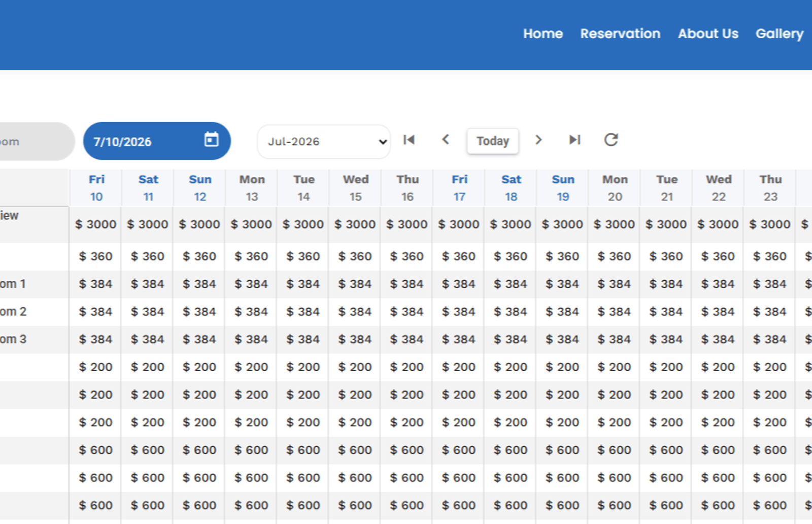
Task: Select the Fri 10 column header
Action: (96, 188)
